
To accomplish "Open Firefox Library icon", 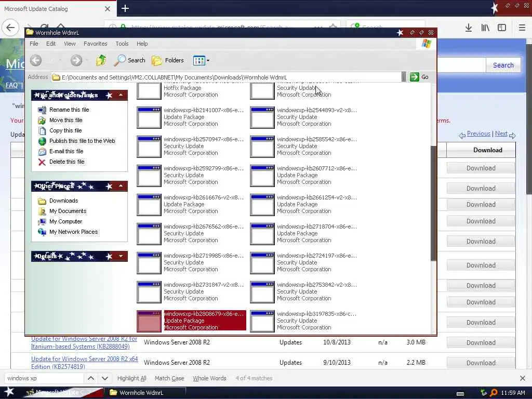I will click(485, 28).
